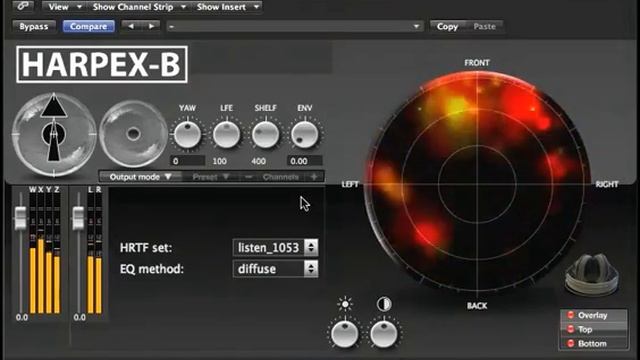Open the Preset menu
640x360 pixels.
[211, 177]
